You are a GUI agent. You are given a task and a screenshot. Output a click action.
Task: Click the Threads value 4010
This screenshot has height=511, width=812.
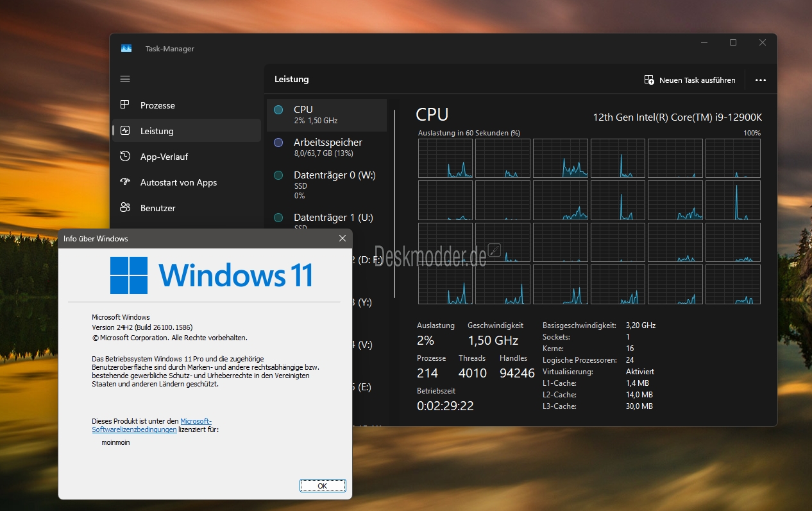tap(473, 373)
